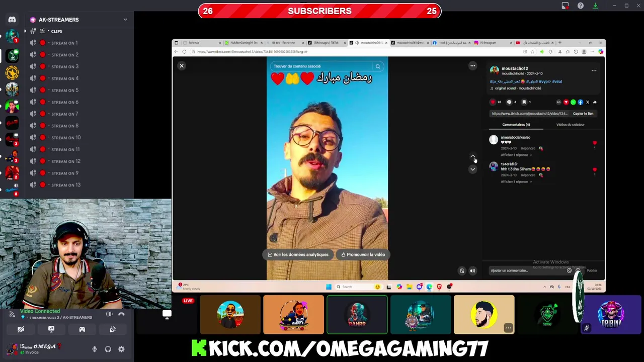Start an activity with the gamepad icon
The width and height of the screenshot is (644, 362).
[x=82, y=329]
